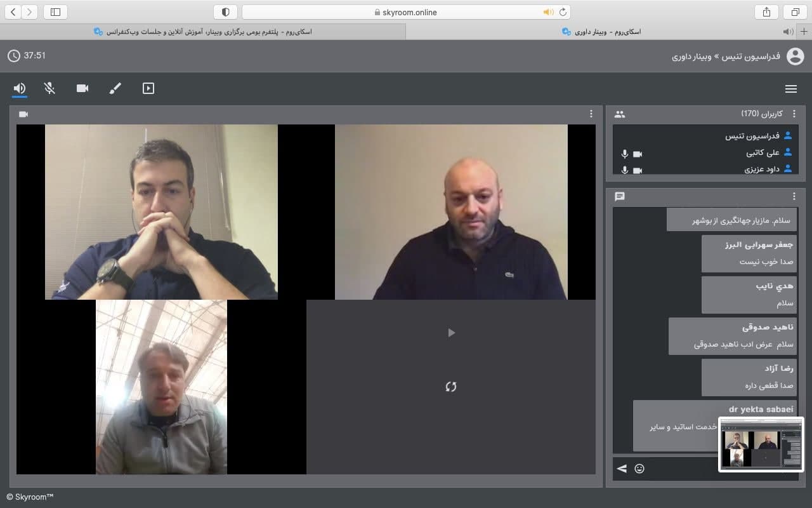812x508 pixels.
Task: Click camera icon next to داود عزیزی
Action: (x=638, y=170)
